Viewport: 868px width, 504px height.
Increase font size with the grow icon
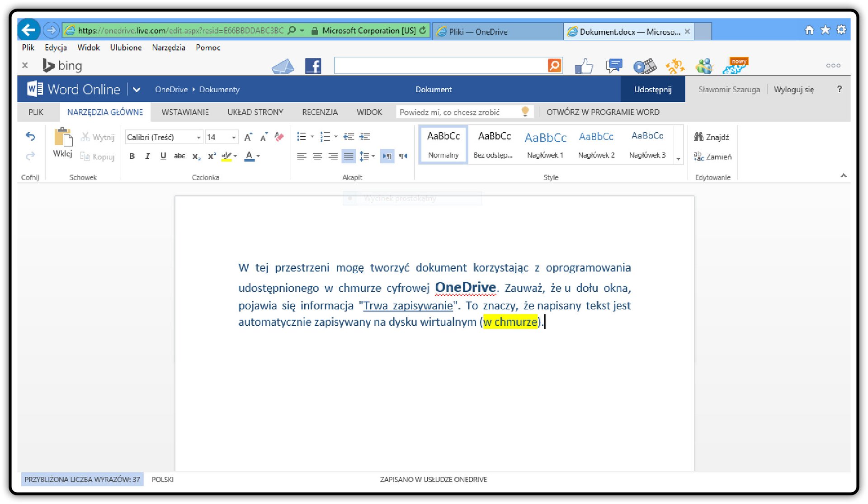click(248, 137)
